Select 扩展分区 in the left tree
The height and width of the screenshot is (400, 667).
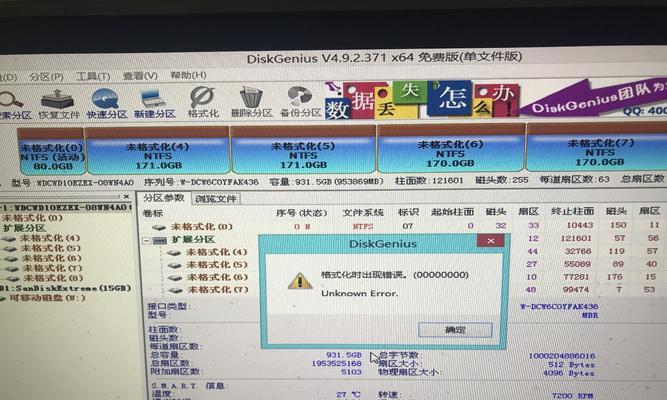[24, 228]
